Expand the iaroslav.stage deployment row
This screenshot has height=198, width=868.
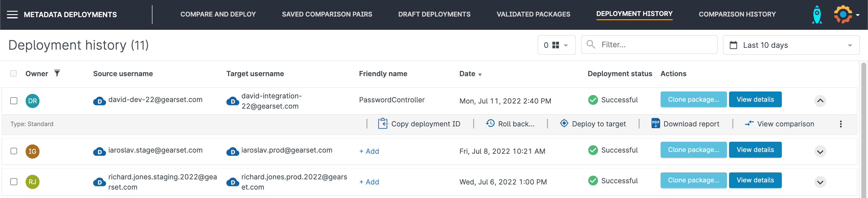[820, 152]
